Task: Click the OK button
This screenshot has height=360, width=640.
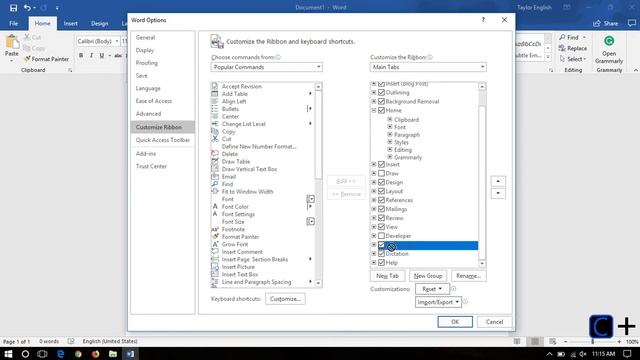Action: [455, 322]
